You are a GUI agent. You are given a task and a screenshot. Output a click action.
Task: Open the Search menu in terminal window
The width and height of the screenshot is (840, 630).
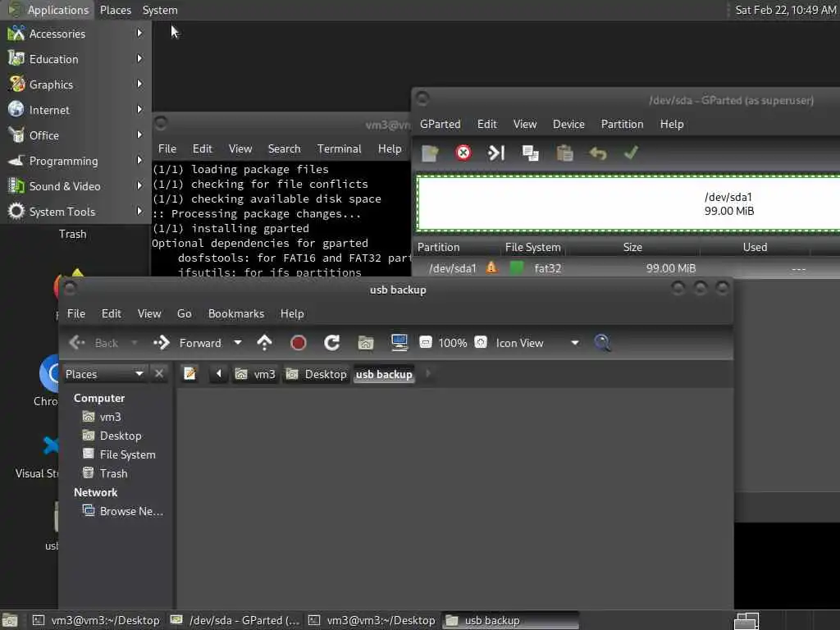284,148
